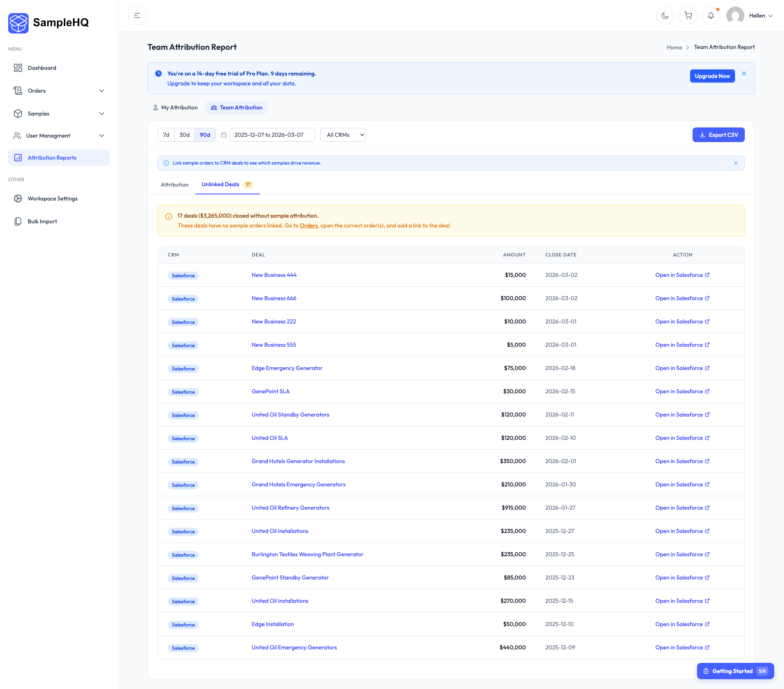784x689 pixels.
Task: Collapse sidebar with hamburger icon
Action: (137, 16)
